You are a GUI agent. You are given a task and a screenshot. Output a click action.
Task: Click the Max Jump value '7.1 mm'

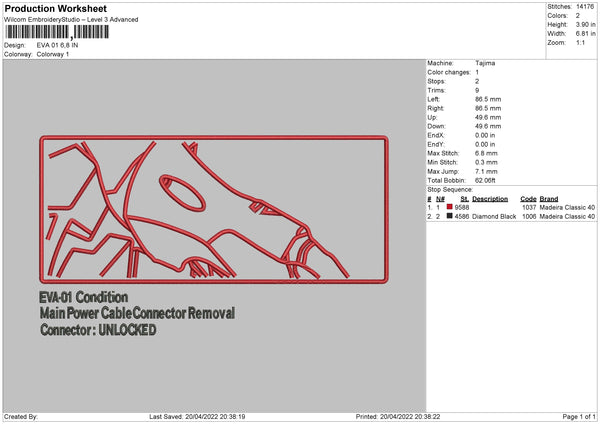[x=486, y=172]
